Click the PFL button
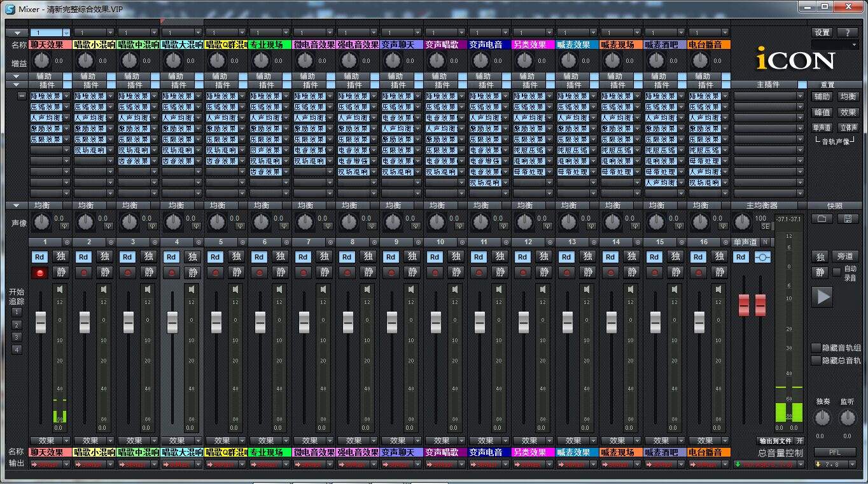Viewport: 868px width, 484px height. 835,452
